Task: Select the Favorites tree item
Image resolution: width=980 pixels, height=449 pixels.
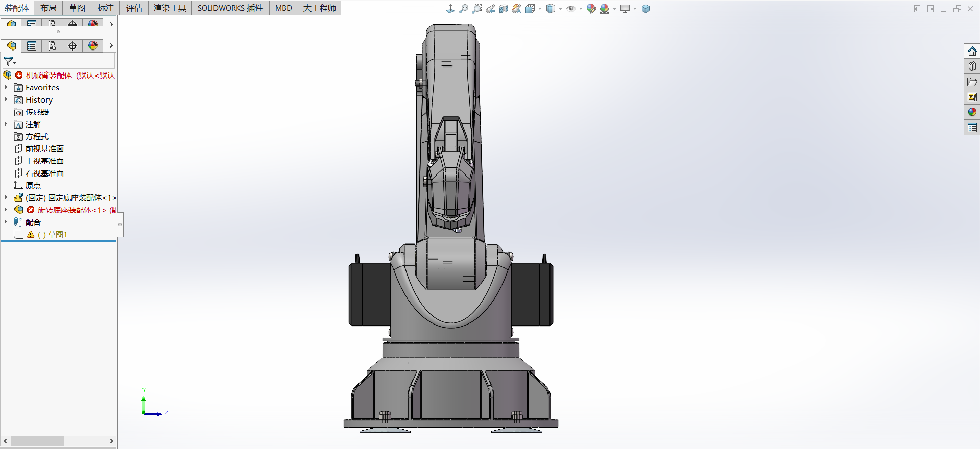Action: (42, 88)
